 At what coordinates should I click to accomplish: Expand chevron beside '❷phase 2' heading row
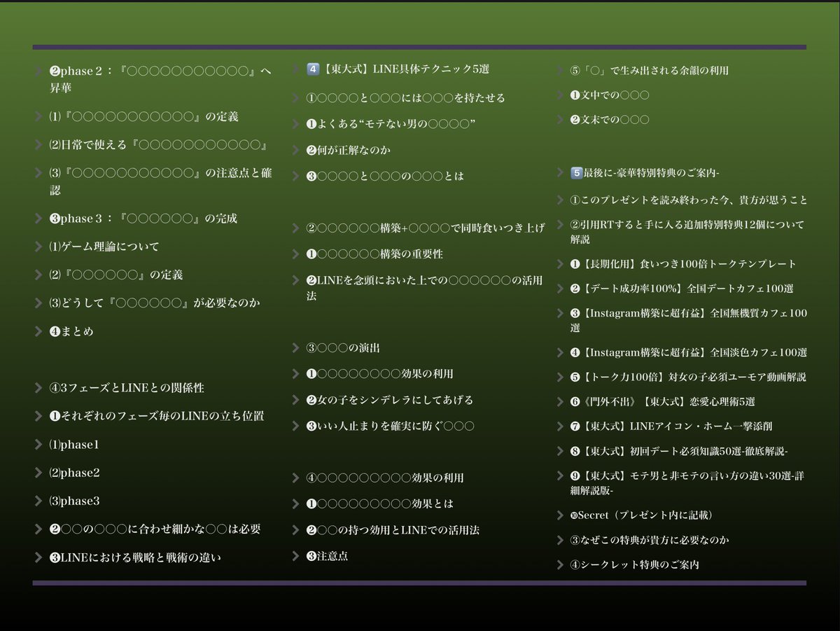38,71
